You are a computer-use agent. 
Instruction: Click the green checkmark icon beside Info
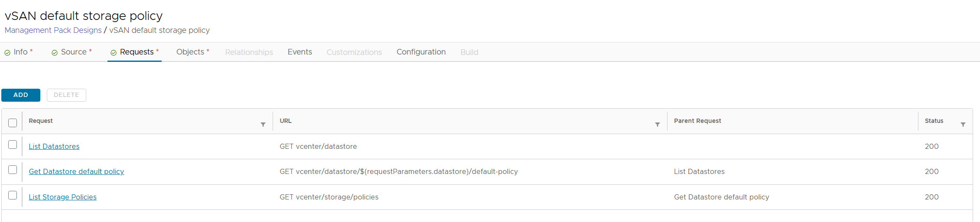click(7, 53)
